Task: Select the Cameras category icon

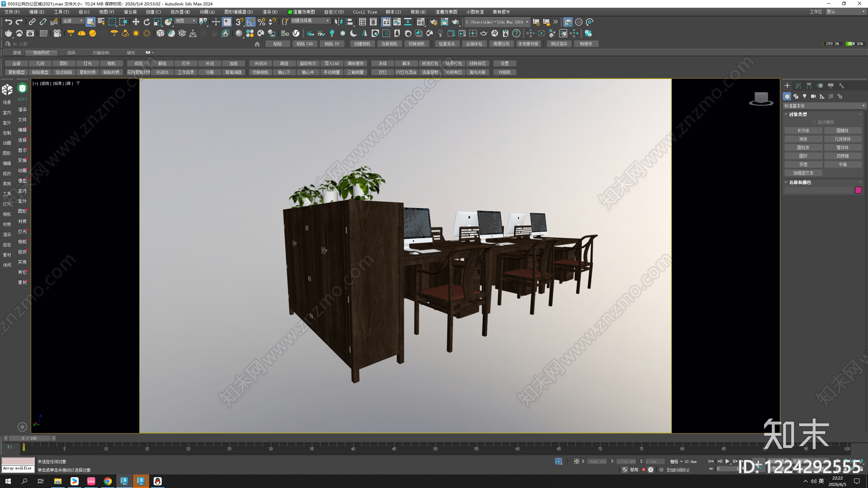Action: [x=813, y=96]
